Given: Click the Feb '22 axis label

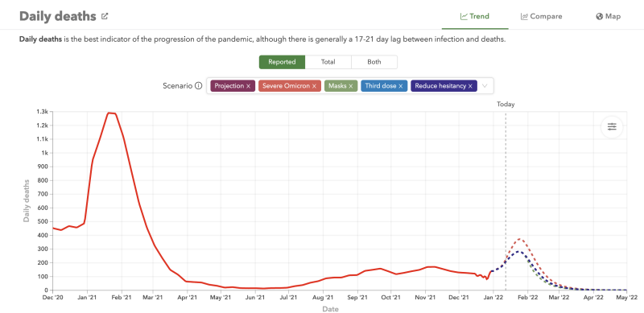Looking at the screenshot, I should point(528,297).
